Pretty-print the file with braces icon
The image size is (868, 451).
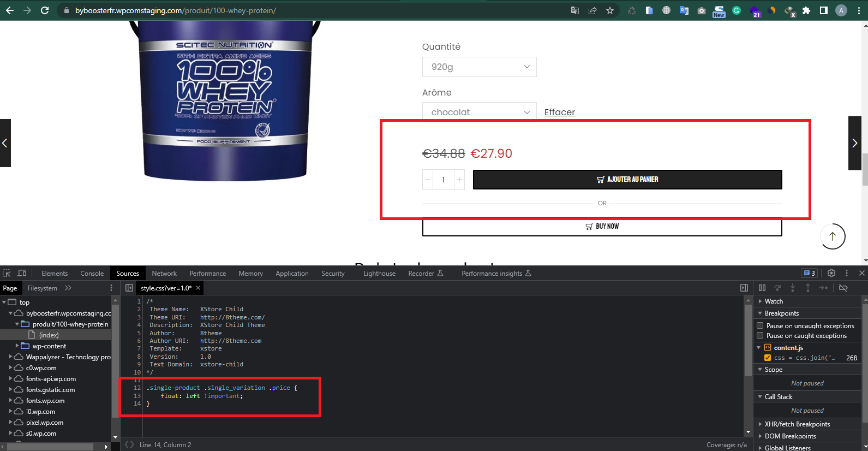pyautogui.click(x=129, y=444)
